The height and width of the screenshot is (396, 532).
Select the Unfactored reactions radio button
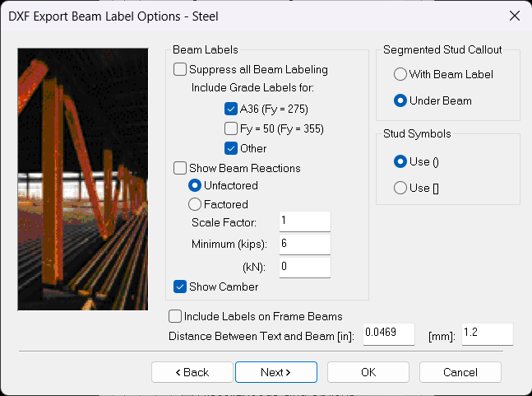pos(196,186)
